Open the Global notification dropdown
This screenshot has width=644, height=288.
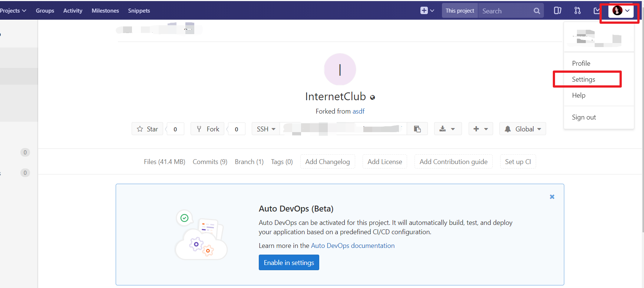[522, 129]
